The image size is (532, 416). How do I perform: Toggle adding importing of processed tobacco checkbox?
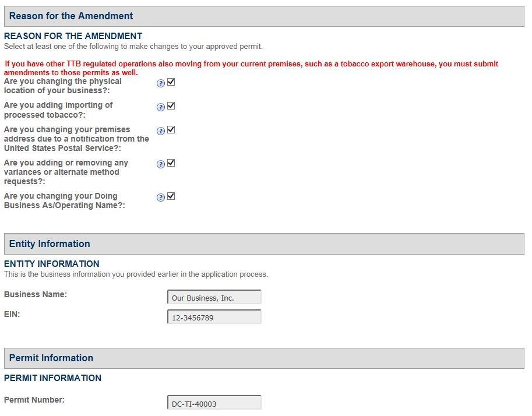click(x=171, y=106)
